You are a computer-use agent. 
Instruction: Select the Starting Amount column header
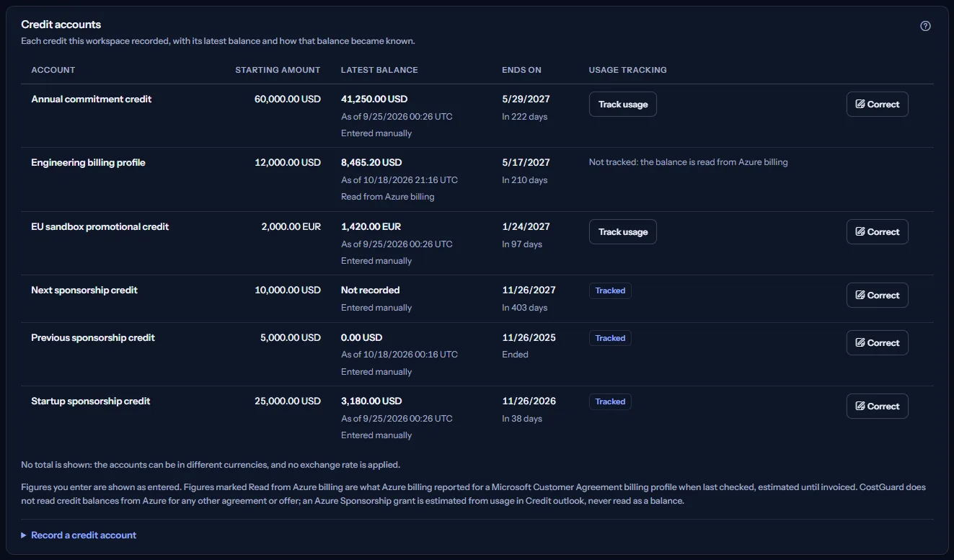(x=278, y=70)
